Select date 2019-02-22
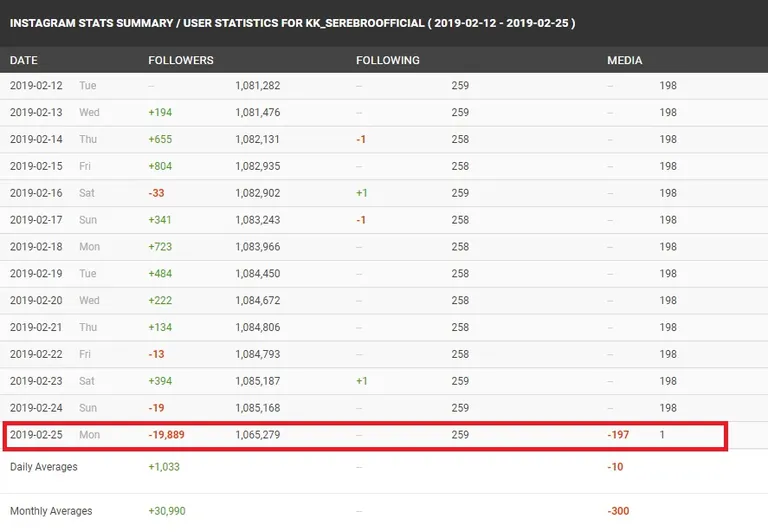The height and width of the screenshot is (532, 768). (36, 354)
